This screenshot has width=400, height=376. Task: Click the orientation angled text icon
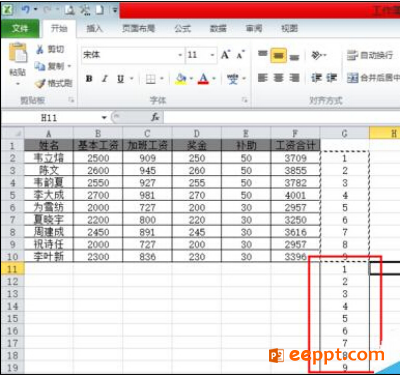tap(318, 55)
